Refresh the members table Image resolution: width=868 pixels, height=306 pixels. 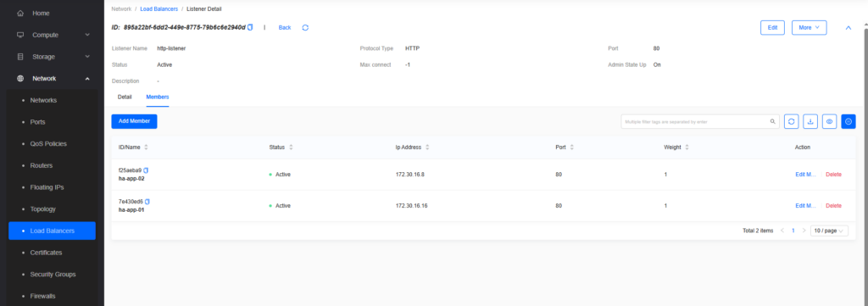792,121
